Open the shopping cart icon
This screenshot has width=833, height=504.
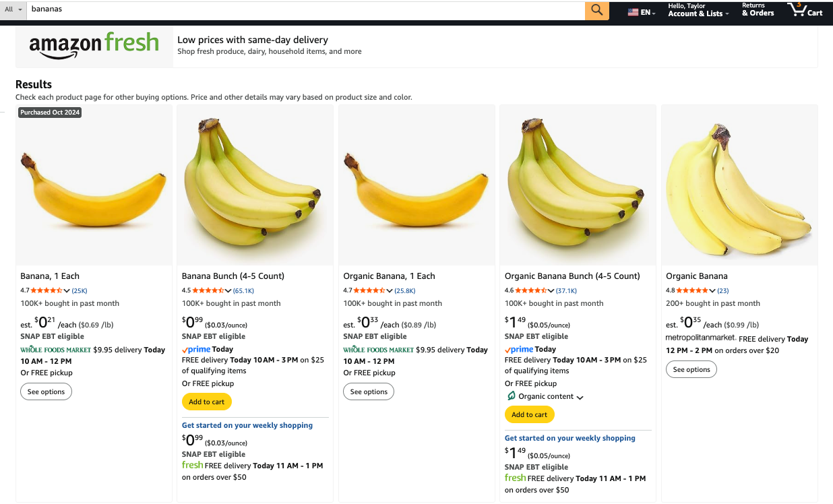coord(805,10)
